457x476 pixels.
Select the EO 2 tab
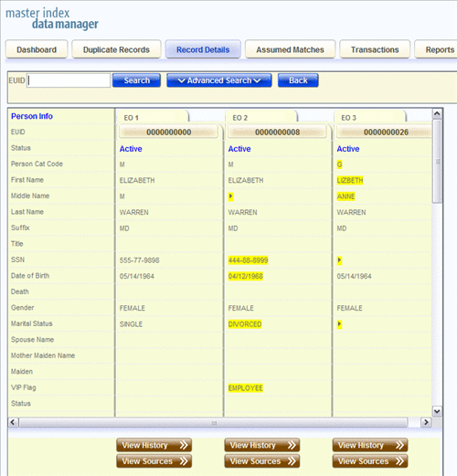click(261, 117)
